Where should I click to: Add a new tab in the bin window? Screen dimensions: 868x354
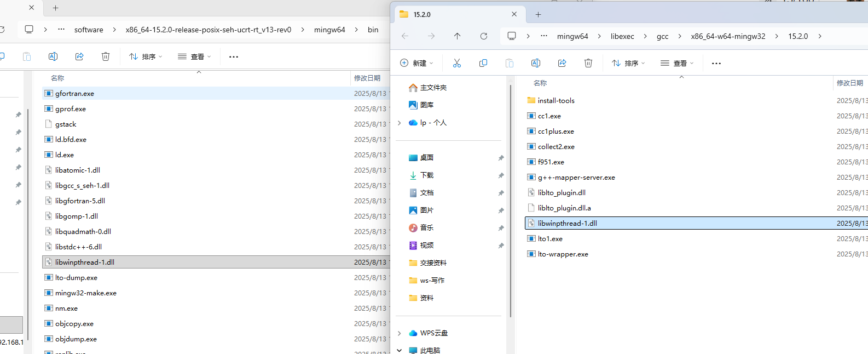pyautogui.click(x=55, y=8)
